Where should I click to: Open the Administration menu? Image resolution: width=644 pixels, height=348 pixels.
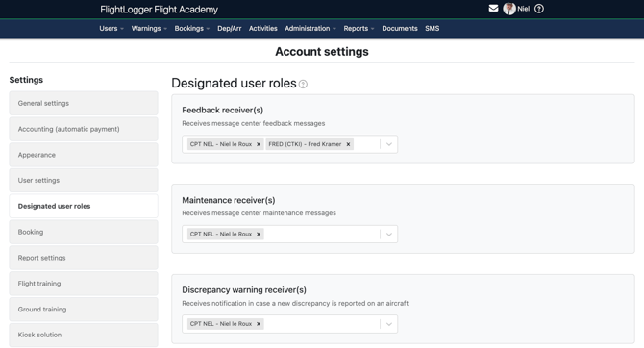(310, 28)
